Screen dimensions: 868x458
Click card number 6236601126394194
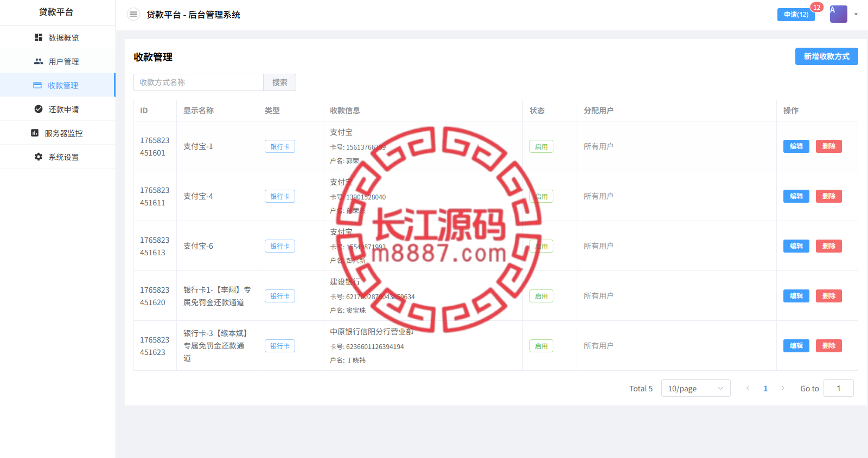[375, 347]
